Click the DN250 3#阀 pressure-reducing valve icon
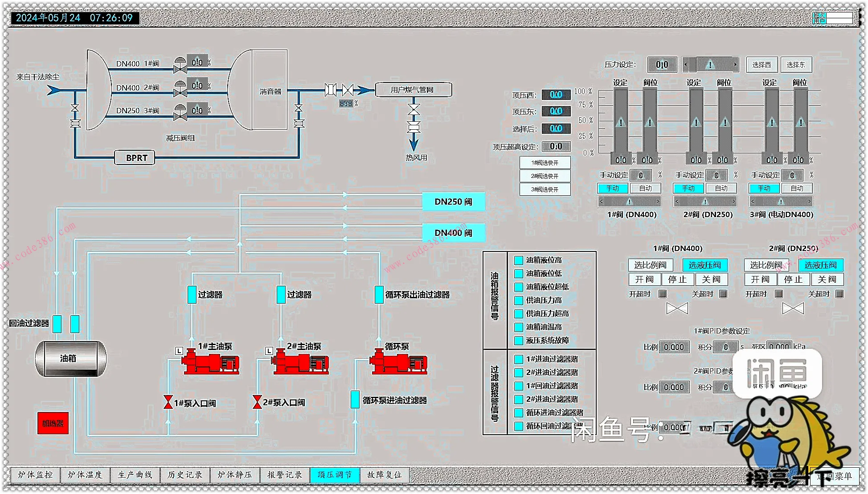The width and height of the screenshot is (868, 494). click(x=180, y=112)
